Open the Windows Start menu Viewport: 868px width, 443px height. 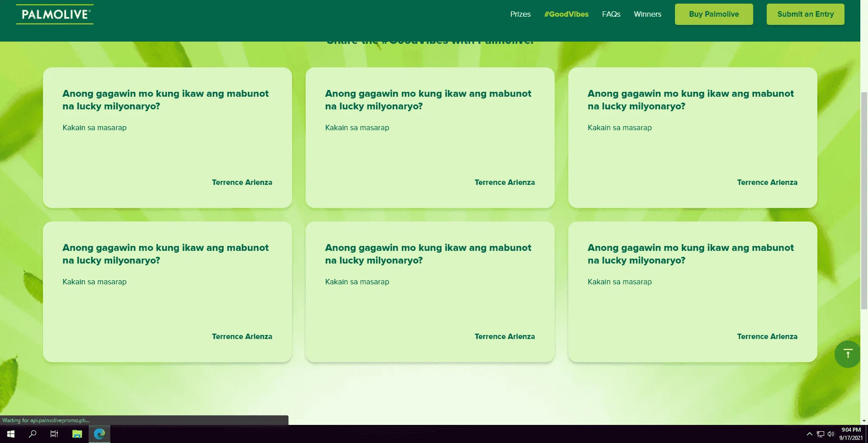pos(11,434)
